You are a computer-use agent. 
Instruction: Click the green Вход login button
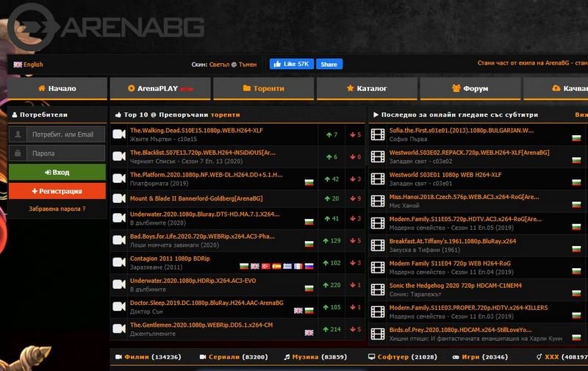click(x=57, y=172)
